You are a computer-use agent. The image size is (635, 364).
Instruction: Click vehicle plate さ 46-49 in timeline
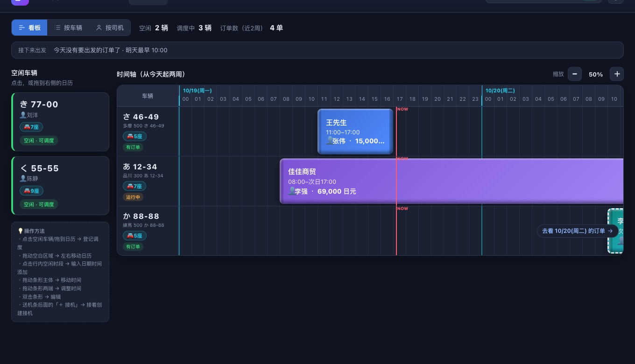point(141,117)
